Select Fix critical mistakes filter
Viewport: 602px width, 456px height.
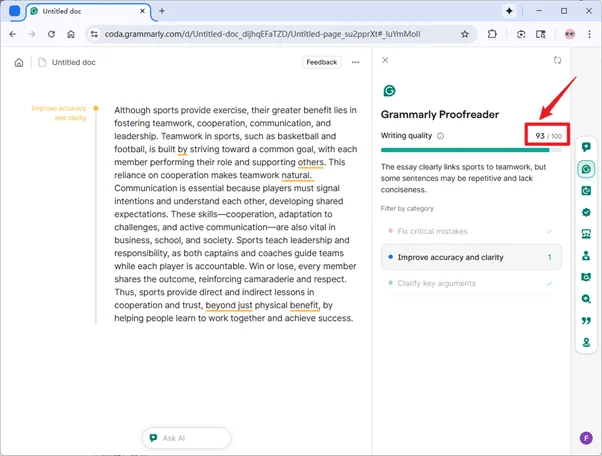pyautogui.click(x=471, y=231)
